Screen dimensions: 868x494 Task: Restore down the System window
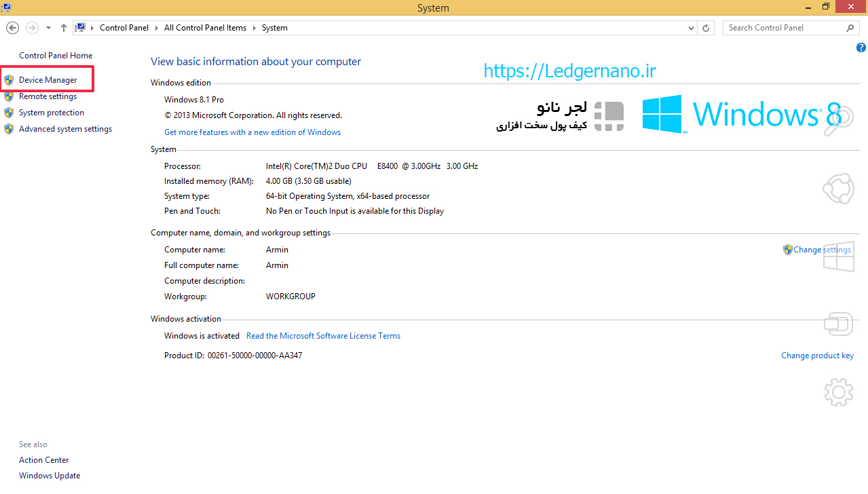(826, 6)
